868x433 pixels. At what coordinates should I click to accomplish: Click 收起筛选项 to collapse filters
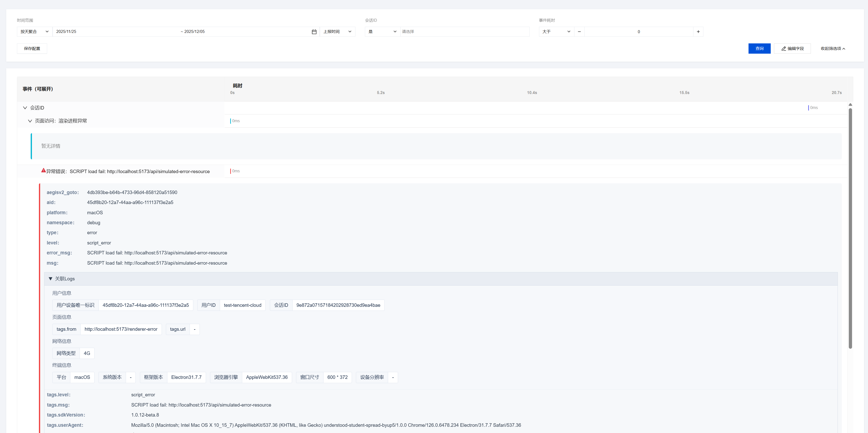click(833, 49)
